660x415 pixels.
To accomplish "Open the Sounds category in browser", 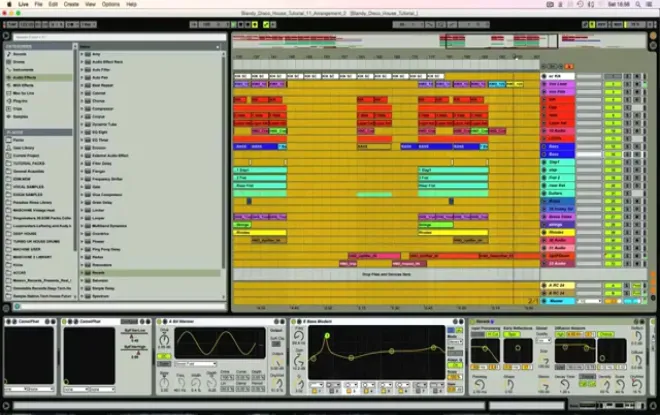I will [19, 54].
